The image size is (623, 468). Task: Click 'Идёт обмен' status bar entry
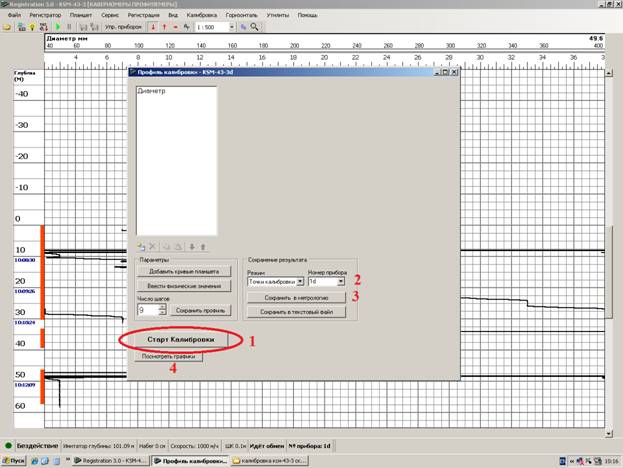pyautogui.click(x=267, y=446)
